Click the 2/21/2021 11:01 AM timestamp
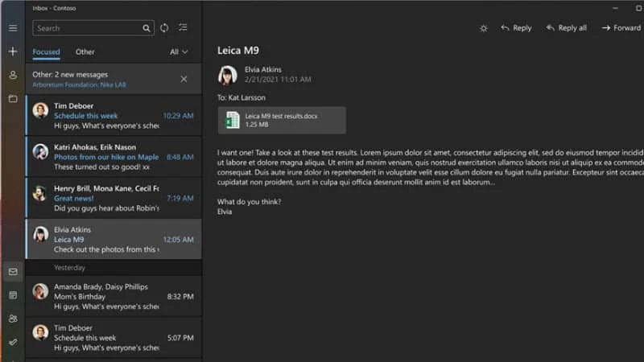Viewport: 644px width, 362px height. (x=278, y=79)
